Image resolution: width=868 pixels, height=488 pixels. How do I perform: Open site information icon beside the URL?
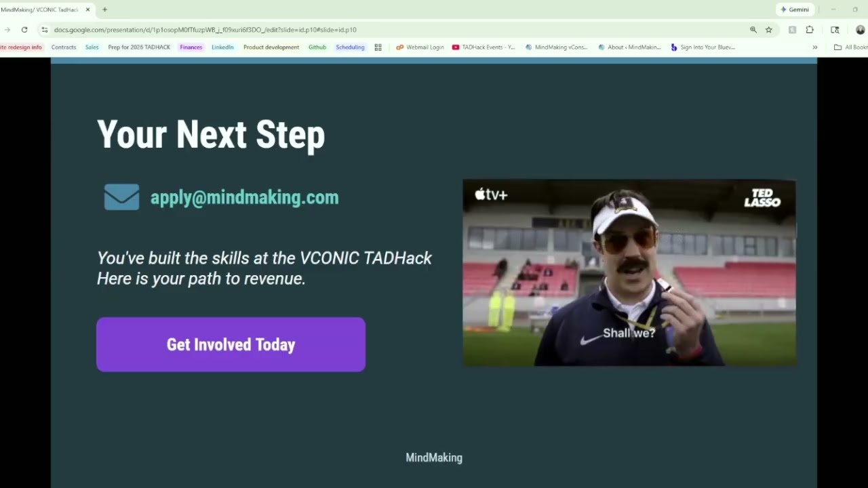click(45, 30)
